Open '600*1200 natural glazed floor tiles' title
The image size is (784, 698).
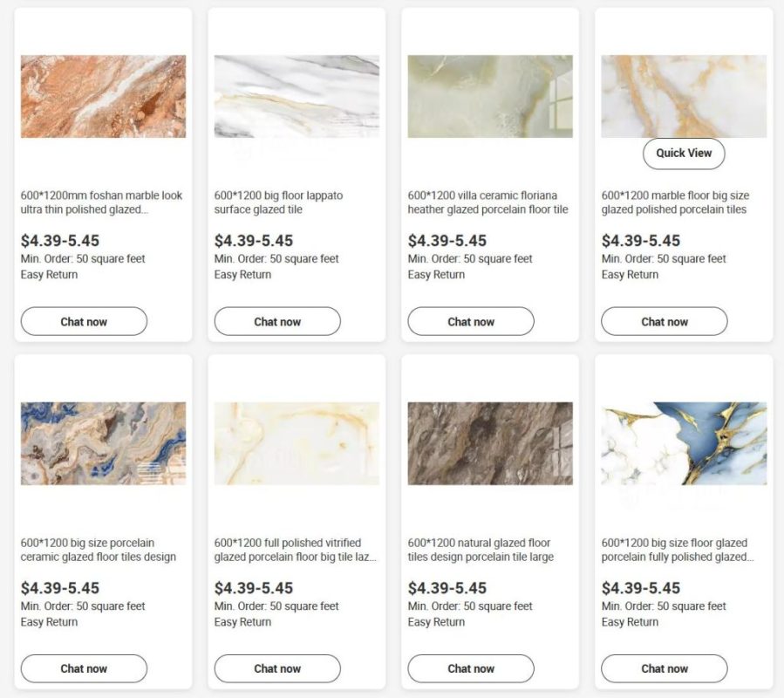tap(481, 550)
